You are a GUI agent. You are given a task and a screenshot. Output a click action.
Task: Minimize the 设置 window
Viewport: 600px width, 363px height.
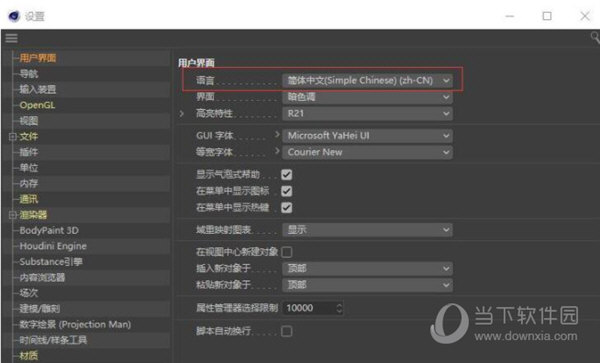(x=510, y=16)
